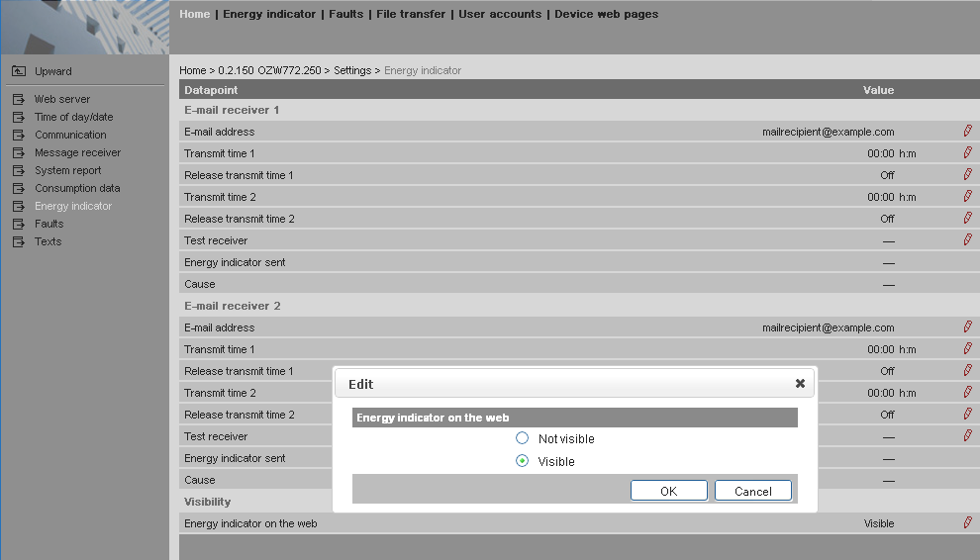Click the 'Datapoint' column header
This screenshot has height=560, width=980.
tap(211, 90)
